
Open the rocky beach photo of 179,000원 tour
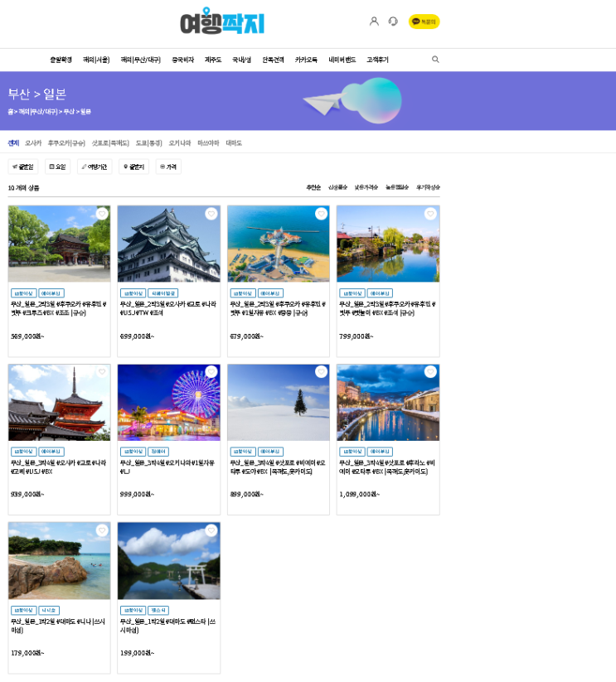(x=59, y=561)
